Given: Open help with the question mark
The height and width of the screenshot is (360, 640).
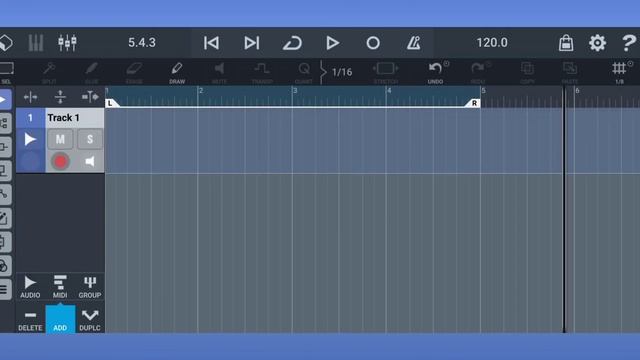Looking at the screenshot, I should pyautogui.click(x=629, y=43).
